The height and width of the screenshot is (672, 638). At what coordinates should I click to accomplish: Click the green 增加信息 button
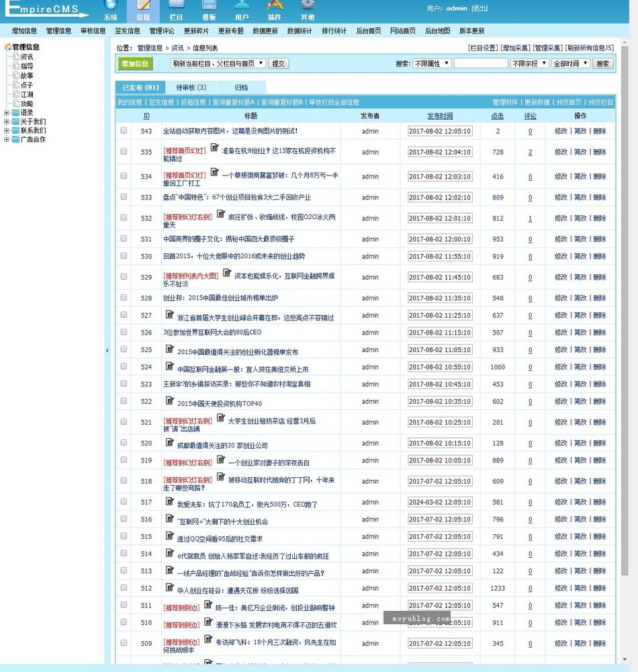(135, 63)
